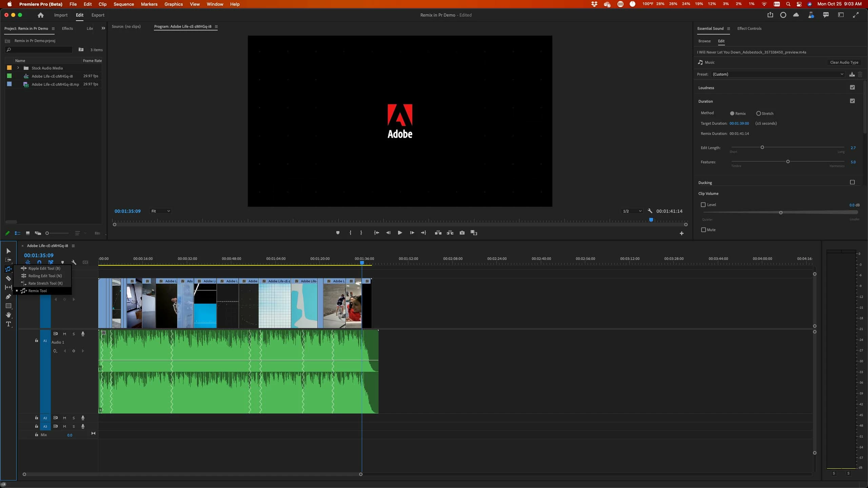
Task: Open the Home screen icon
Action: 41,15
